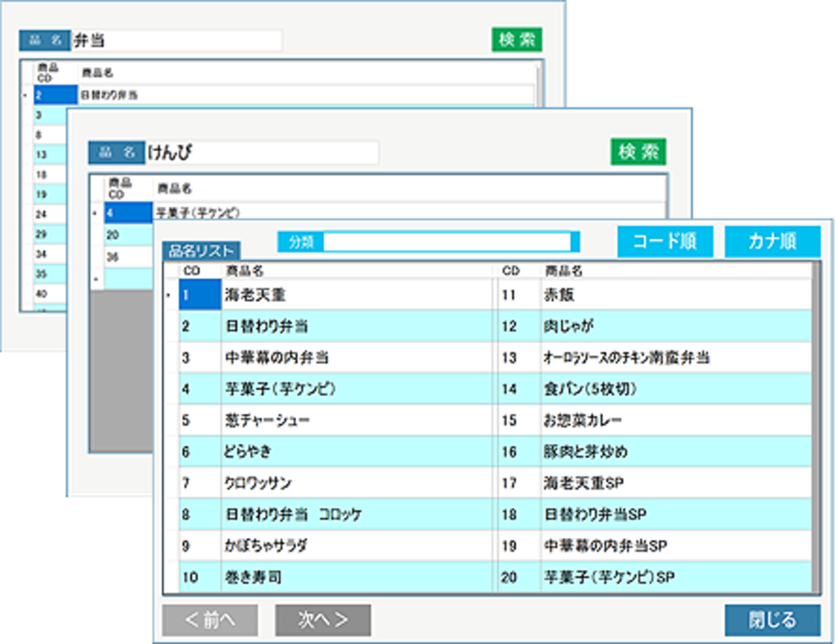Focus the 品名 field containing 弁当
Viewport: 836px width, 644px height.
coord(176,41)
